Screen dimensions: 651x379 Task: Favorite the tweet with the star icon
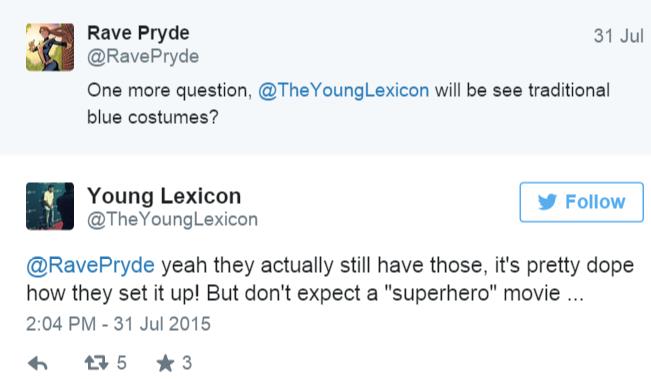click(x=165, y=363)
